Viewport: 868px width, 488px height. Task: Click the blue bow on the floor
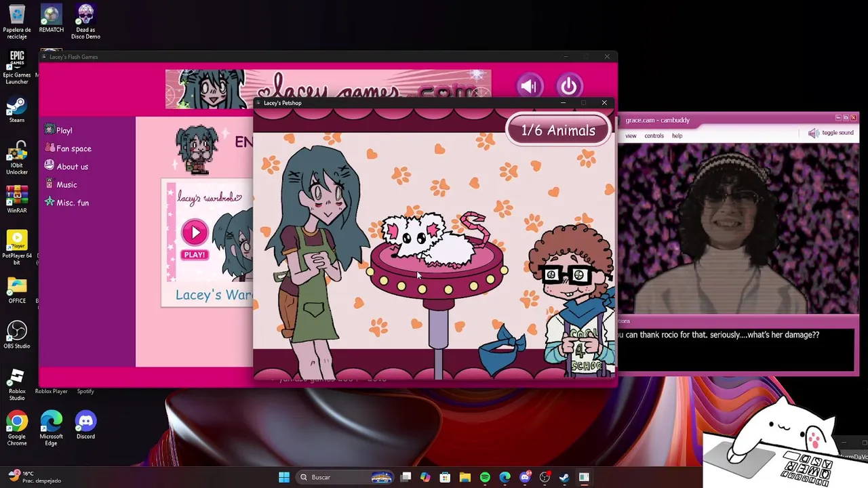tap(502, 351)
